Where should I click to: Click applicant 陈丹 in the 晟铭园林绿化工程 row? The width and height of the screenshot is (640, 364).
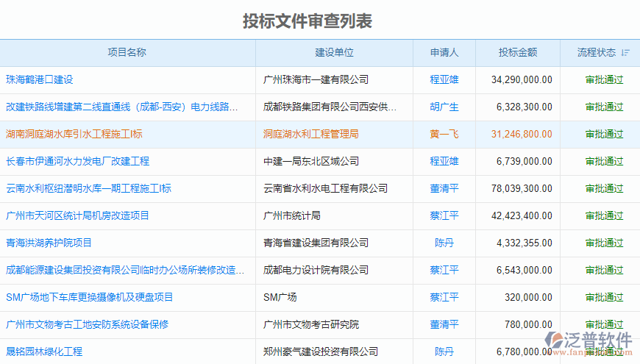tap(444, 351)
